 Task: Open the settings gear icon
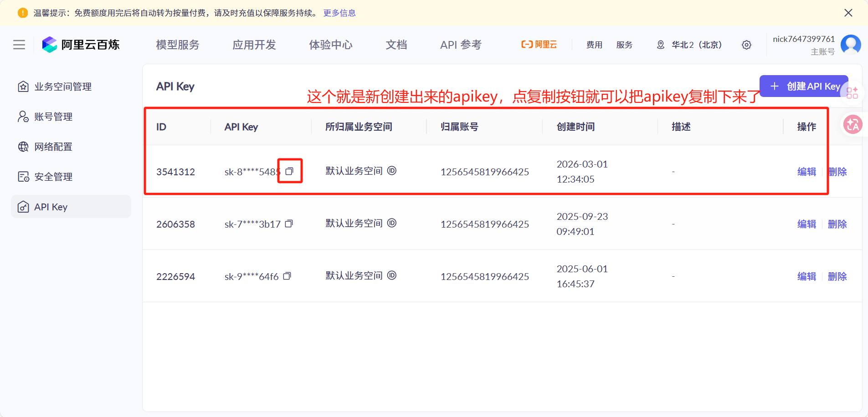tap(746, 45)
